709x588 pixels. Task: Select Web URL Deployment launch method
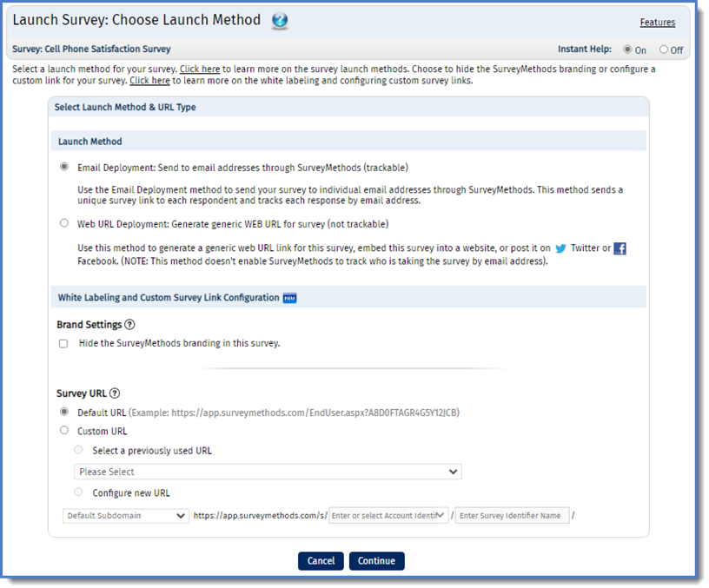tap(64, 223)
